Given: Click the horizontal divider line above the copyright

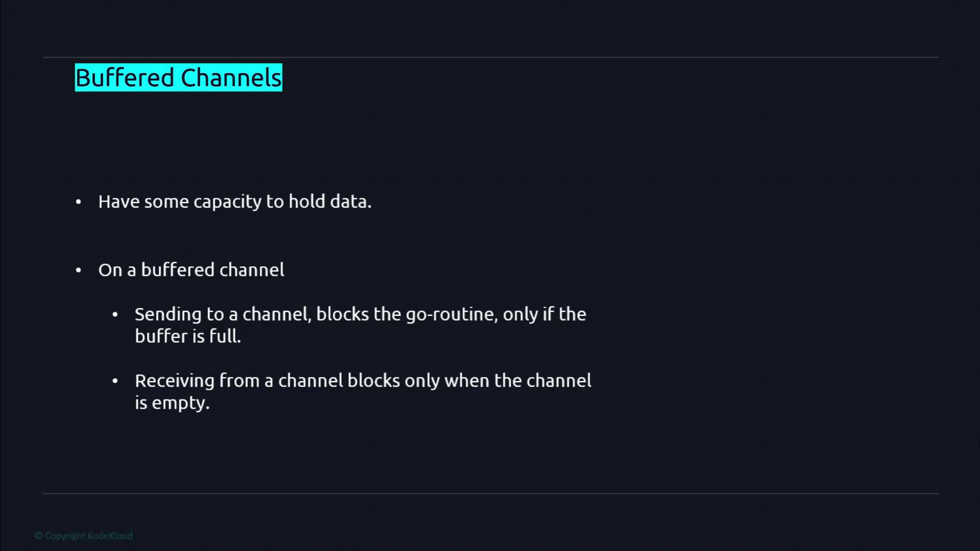Looking at the screenshot, I should point(490,493).
